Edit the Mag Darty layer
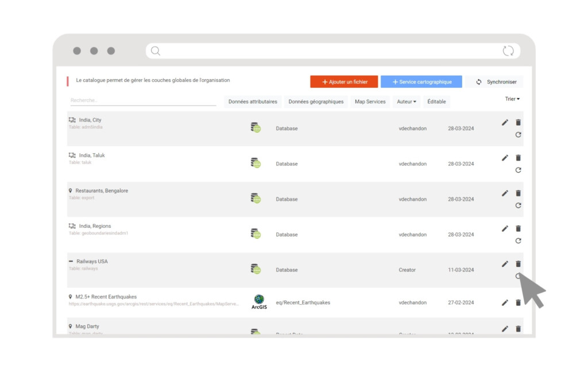Viewport: 588px width, 392px height. pyautogui.click(x=505, y=329)
